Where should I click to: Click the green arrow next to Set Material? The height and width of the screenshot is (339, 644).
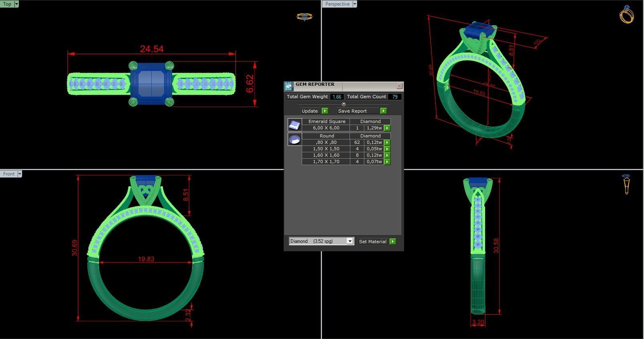coord(392,242)
